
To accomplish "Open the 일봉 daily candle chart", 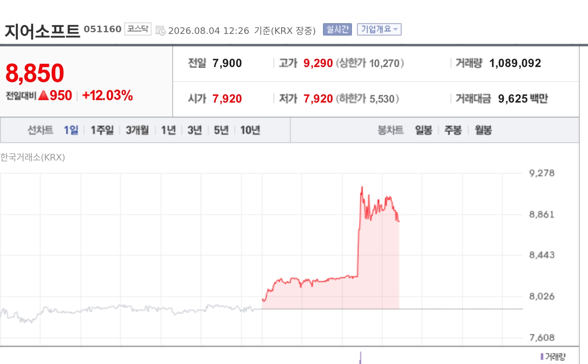I will [424, 130].
